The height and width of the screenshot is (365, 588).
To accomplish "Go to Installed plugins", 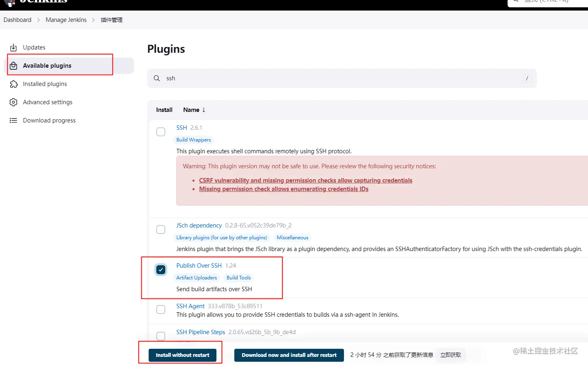I will 45,84.
